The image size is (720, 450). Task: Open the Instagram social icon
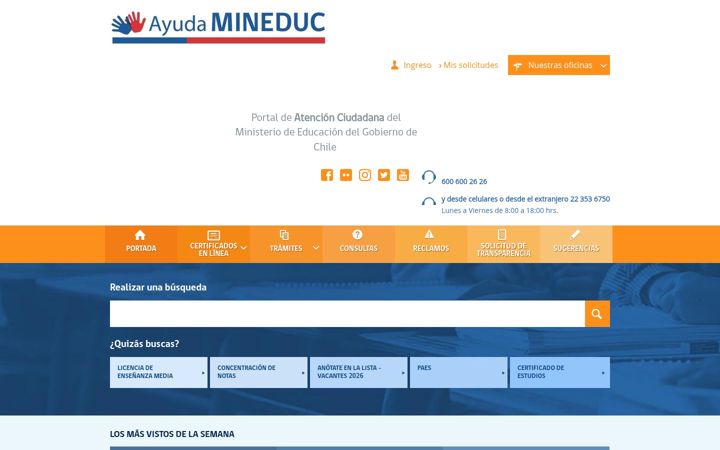tap(365, 175)
